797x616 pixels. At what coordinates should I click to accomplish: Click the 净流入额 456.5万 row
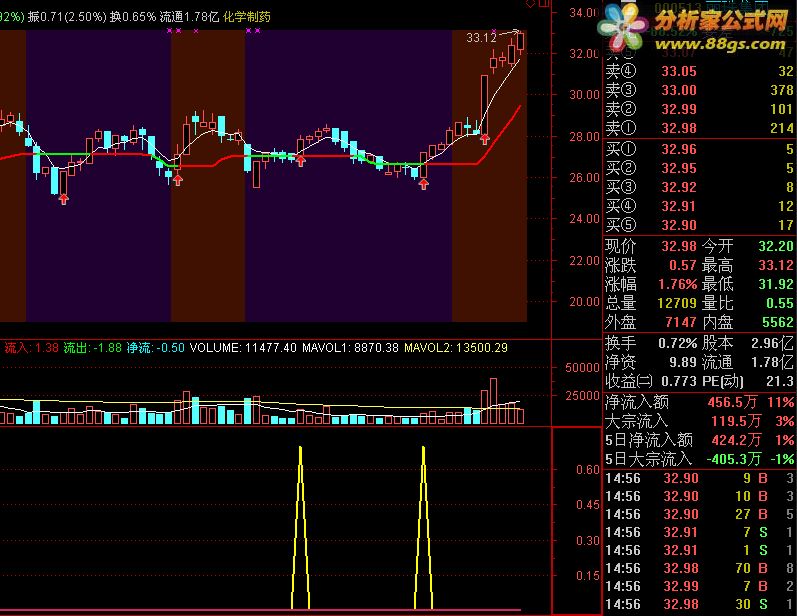click(699, 402)
